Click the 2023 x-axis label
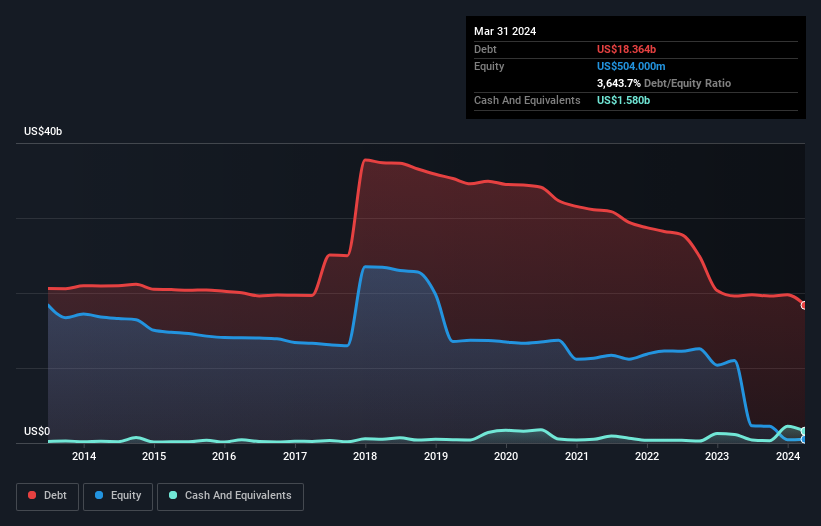Image resolution: width=821 pixels, height=526 pixels. point(717,456)
